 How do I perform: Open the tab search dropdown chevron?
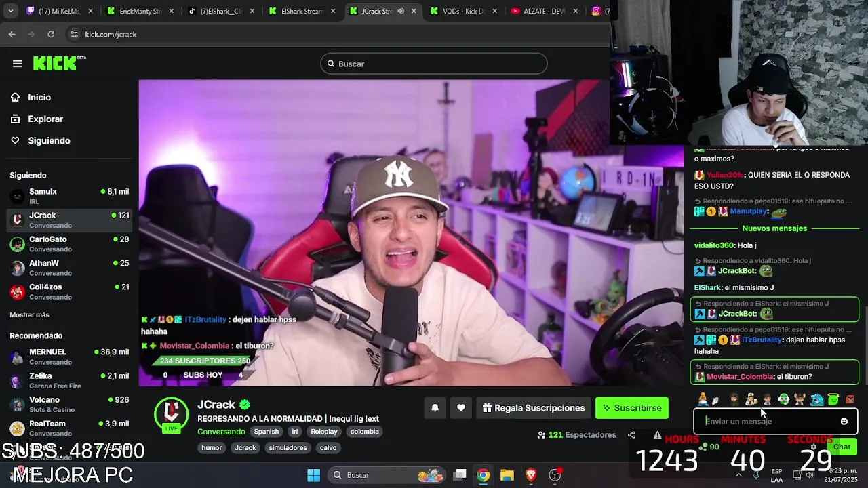9,11
